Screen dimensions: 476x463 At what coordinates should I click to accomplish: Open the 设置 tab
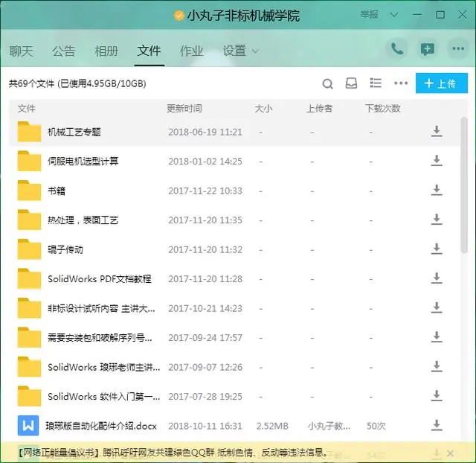(234, 51)
